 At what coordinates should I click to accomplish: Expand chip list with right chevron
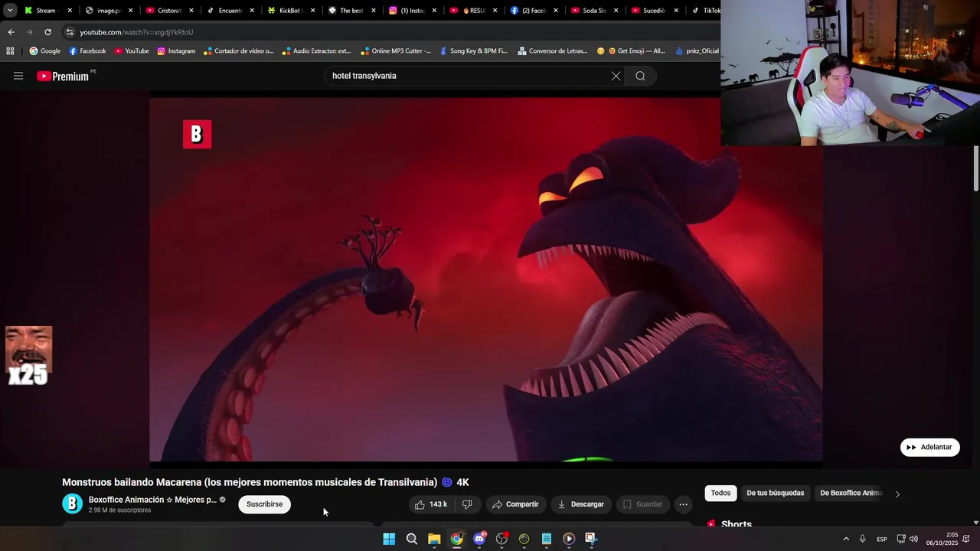pyautogui.click(x=897, y=494)
